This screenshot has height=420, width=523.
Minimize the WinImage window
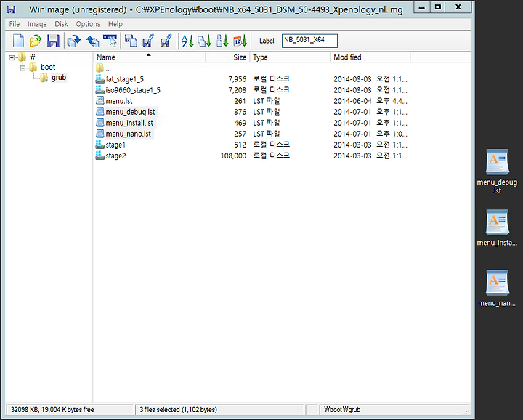(422, 7)
